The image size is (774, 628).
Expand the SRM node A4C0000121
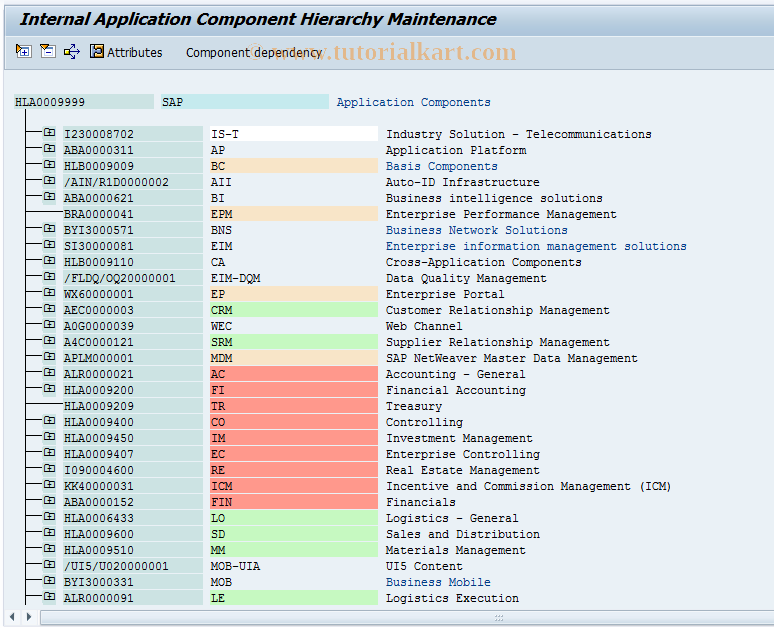point(49,341)
